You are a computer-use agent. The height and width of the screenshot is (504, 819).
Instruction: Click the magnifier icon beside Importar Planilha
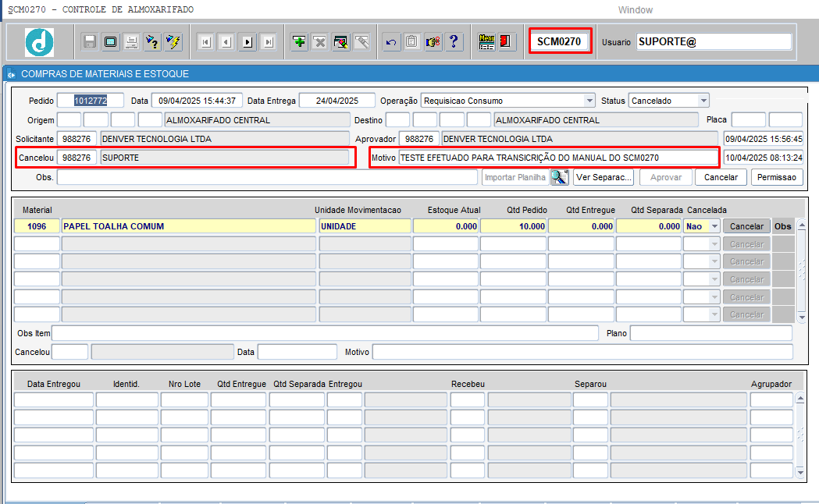pyautogui.click(x=559, y=177)
